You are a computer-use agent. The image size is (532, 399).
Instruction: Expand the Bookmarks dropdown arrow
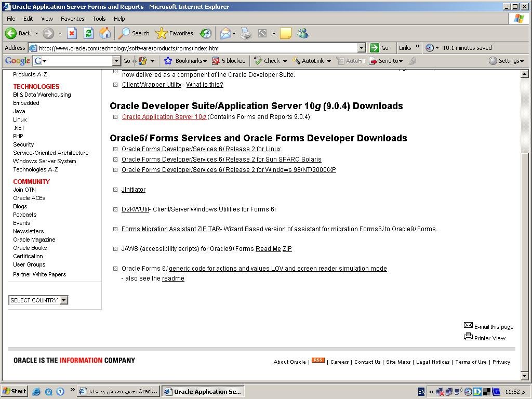[x=205, y=61]
